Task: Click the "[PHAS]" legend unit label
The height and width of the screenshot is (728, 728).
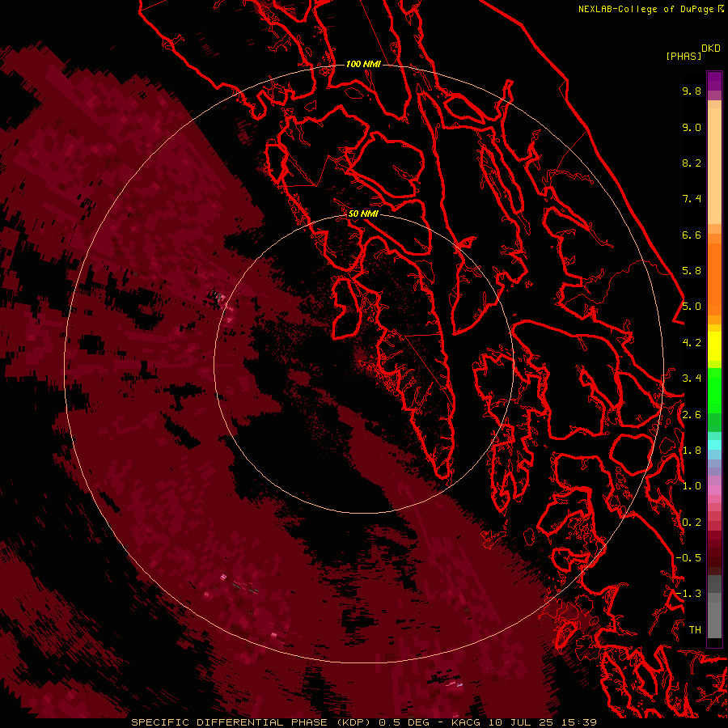Action: 684,57
